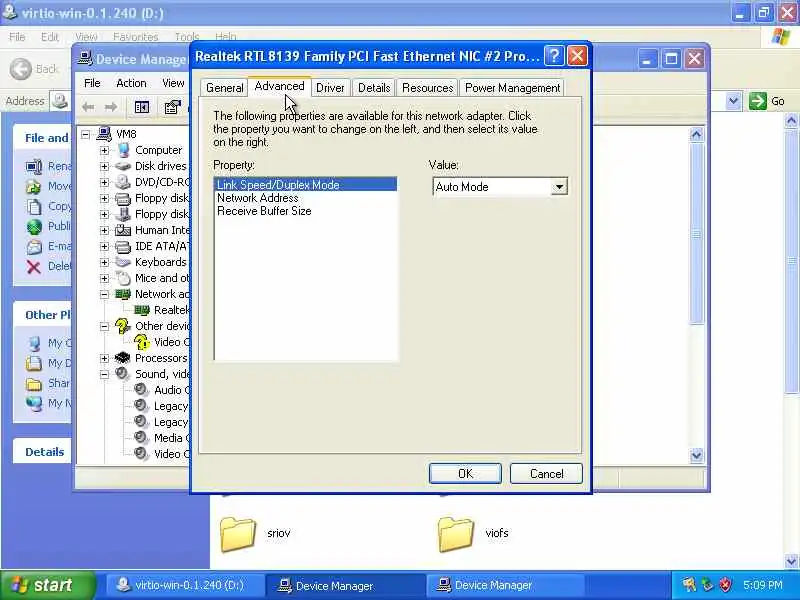The image size is (800, 600).
Task: Select the Human Interface Devices icon
Action: coord(123,230)
